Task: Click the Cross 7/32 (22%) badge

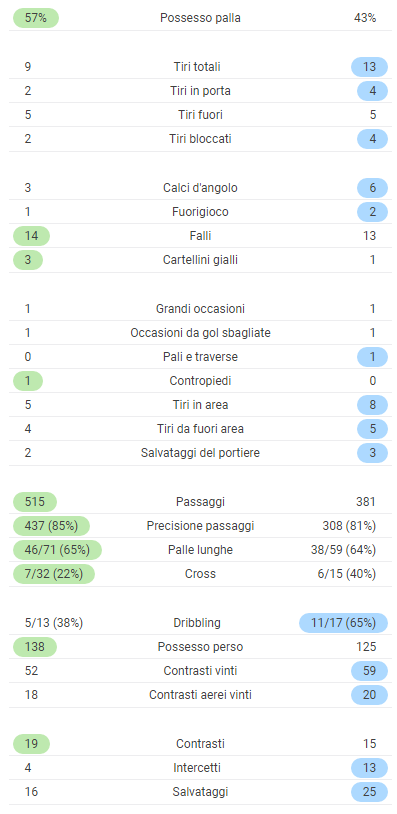Action: pos(53,574)
